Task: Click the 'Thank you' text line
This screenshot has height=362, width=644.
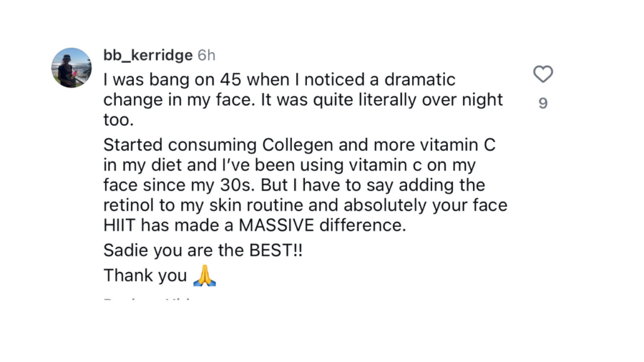Action: tap(145, 275)
